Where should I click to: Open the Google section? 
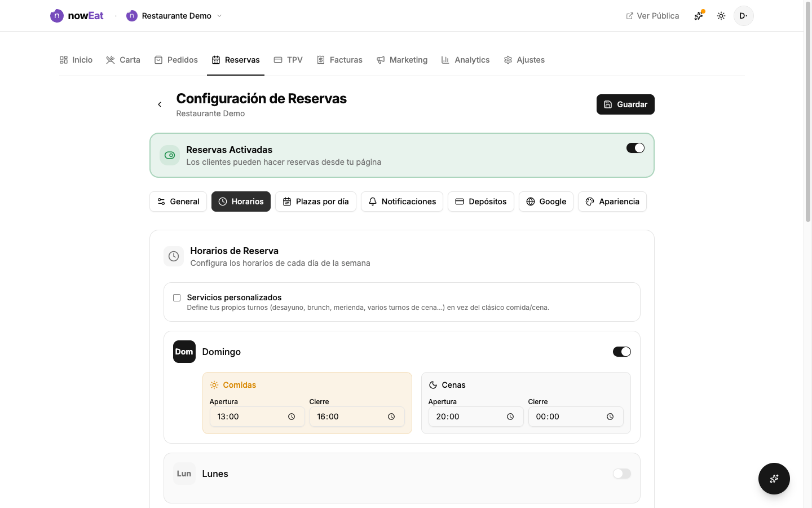[x=546, y=202]
